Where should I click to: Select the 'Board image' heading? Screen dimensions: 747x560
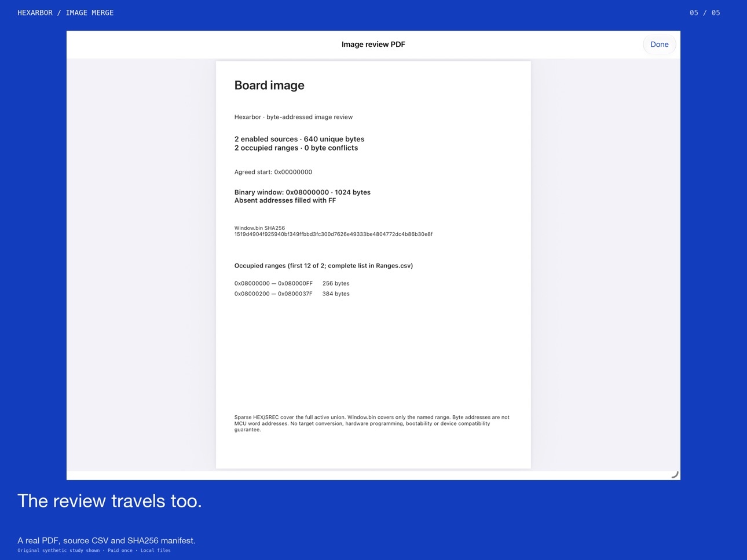269,85
